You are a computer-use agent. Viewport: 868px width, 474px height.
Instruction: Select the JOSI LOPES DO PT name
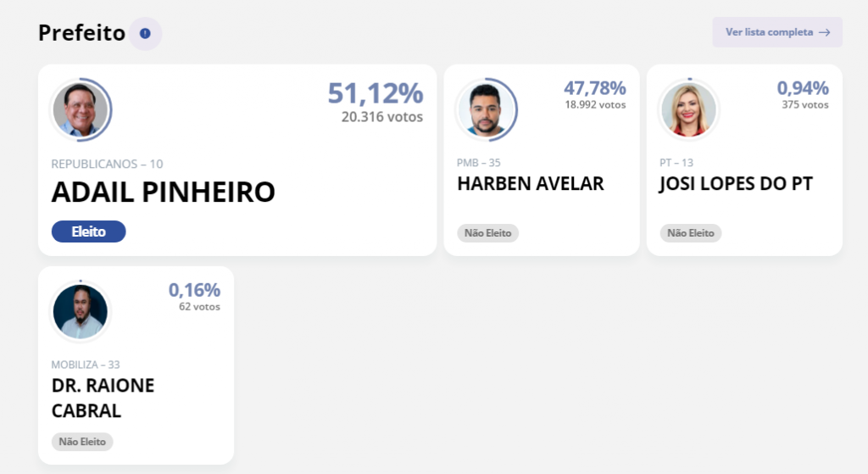[736, 184]
